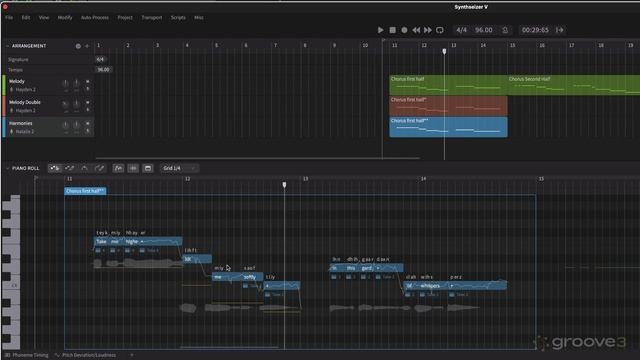Viewport: 640px width, 360px height.
Task: Select the pointer note editing tool
Action: coord(55,168)
